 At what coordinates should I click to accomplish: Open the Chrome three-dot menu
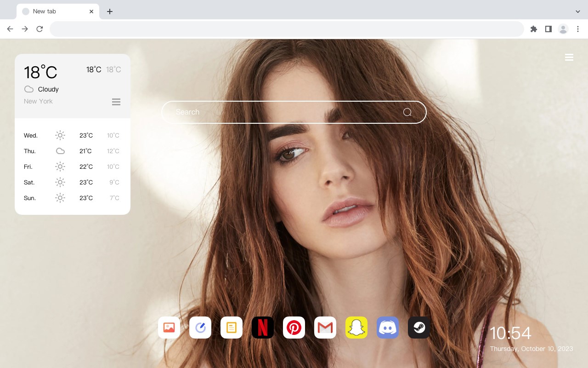578,29
